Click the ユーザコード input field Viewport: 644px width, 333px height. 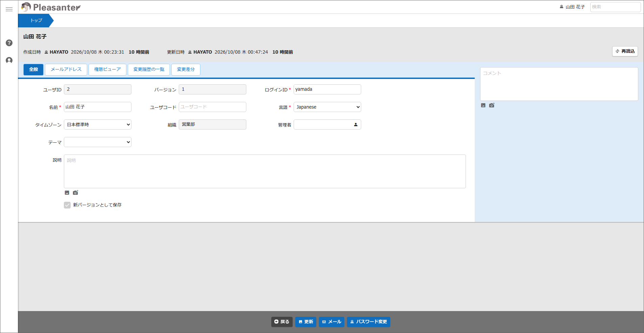212,107
